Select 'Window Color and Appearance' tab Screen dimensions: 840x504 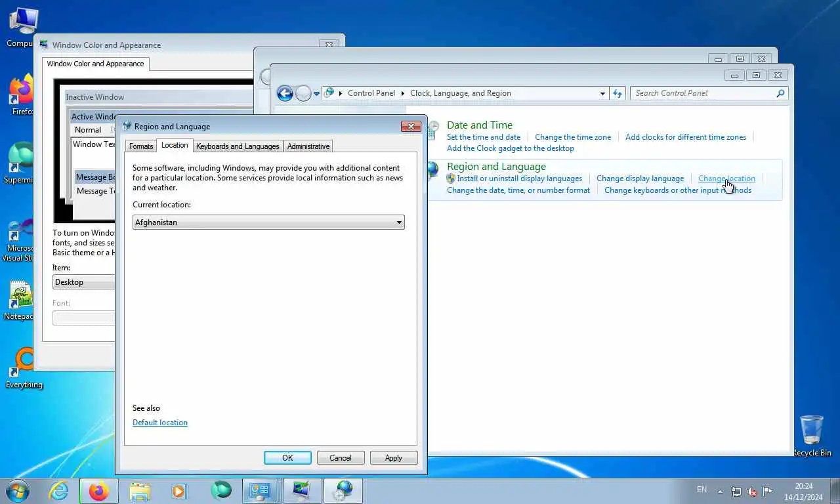click(x=96, y=64)
